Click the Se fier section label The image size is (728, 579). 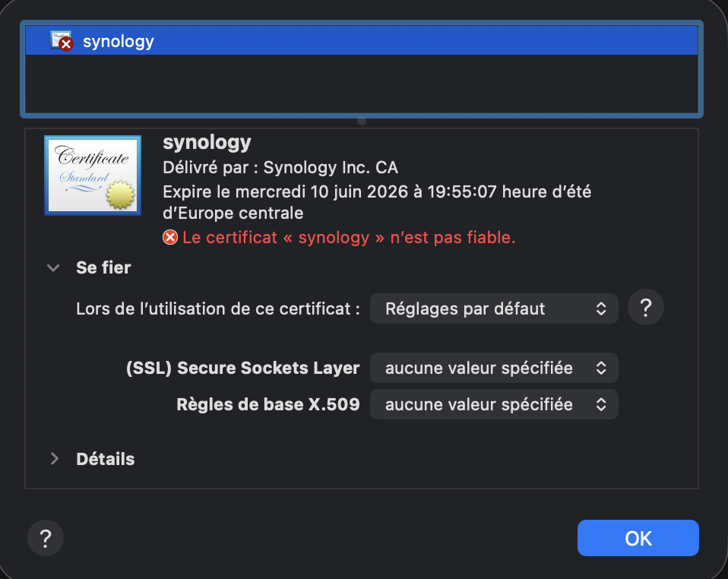[x=103, y=267]
